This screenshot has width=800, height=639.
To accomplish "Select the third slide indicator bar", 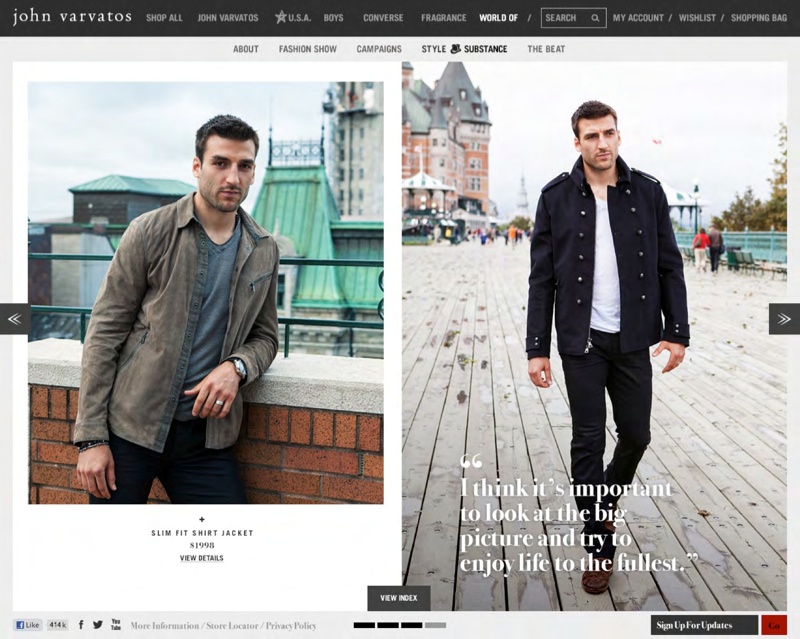I will point(411,625).
